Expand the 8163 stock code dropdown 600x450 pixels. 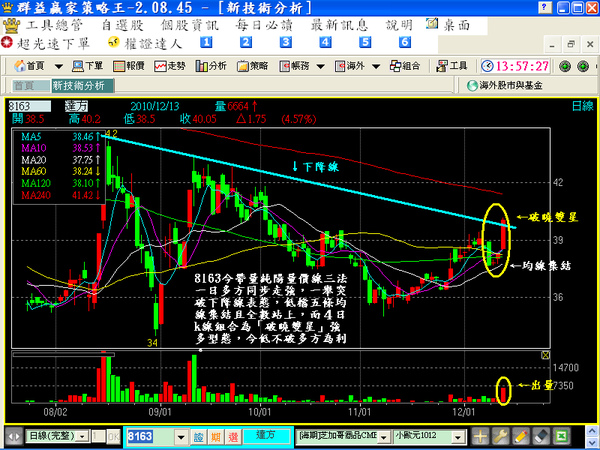coord(181,437)
